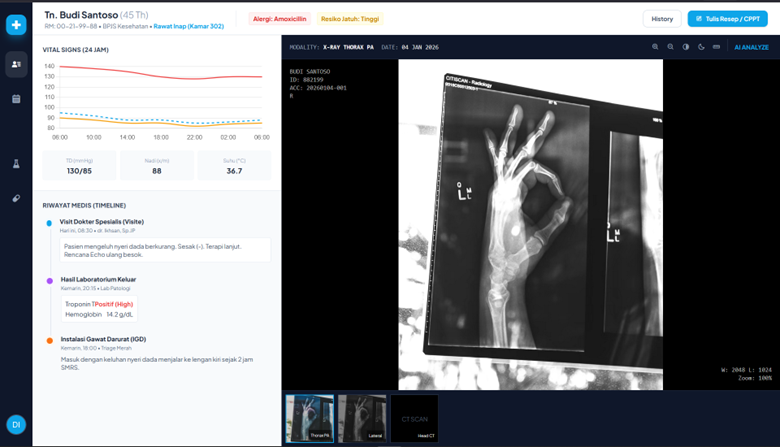Run AI ANALYZE on the X-ray
This screenshot has height=447, width=780.
751,47
